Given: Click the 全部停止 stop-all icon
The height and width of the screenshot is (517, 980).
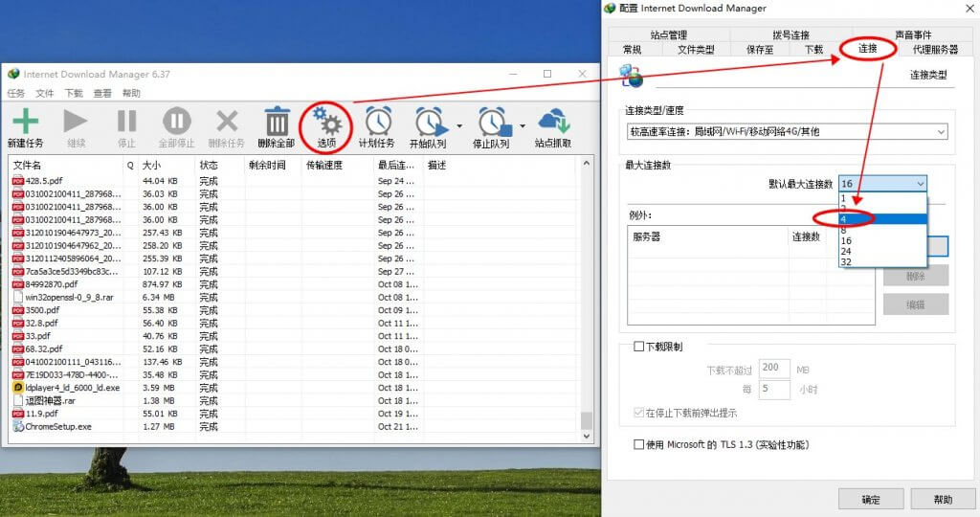Looking at the screenshot, I should 177,121.
